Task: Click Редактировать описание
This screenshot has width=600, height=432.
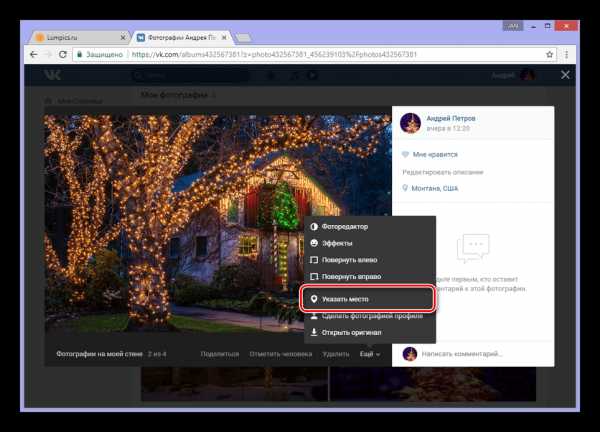Action: [x=443, y=172]
